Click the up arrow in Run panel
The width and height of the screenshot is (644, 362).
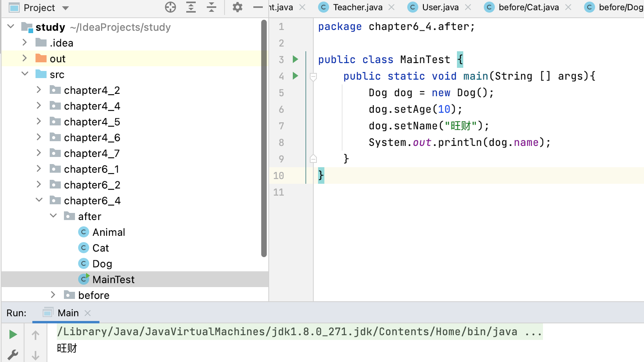click(36, 335)
